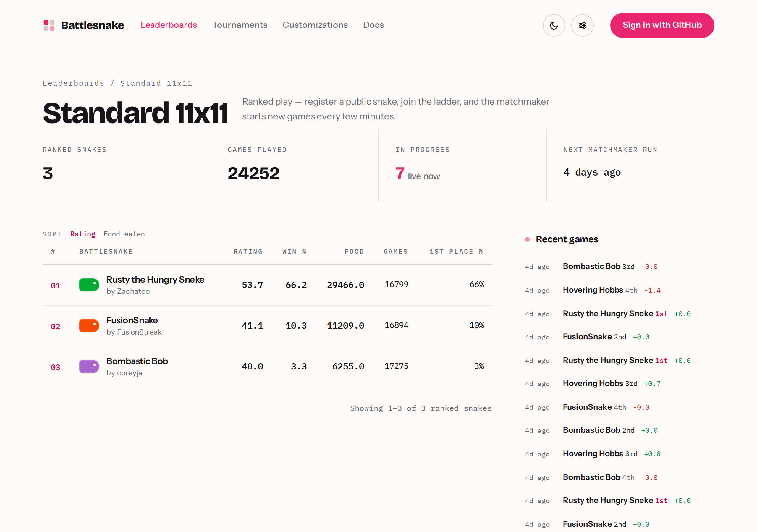Open recent game Hovering Hobbs 3rd +0.8

coord(612,454)
